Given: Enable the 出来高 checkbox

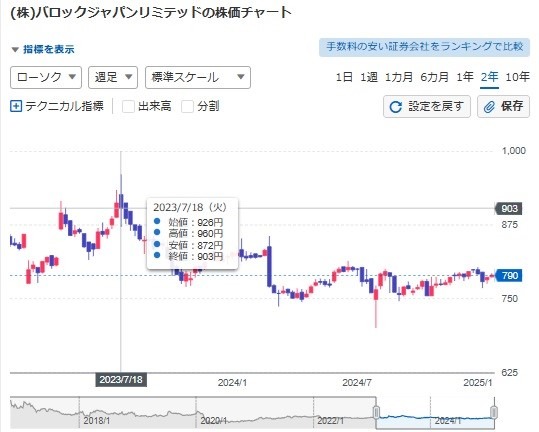Looking at the screenshot, I should (x=128, y=106).
